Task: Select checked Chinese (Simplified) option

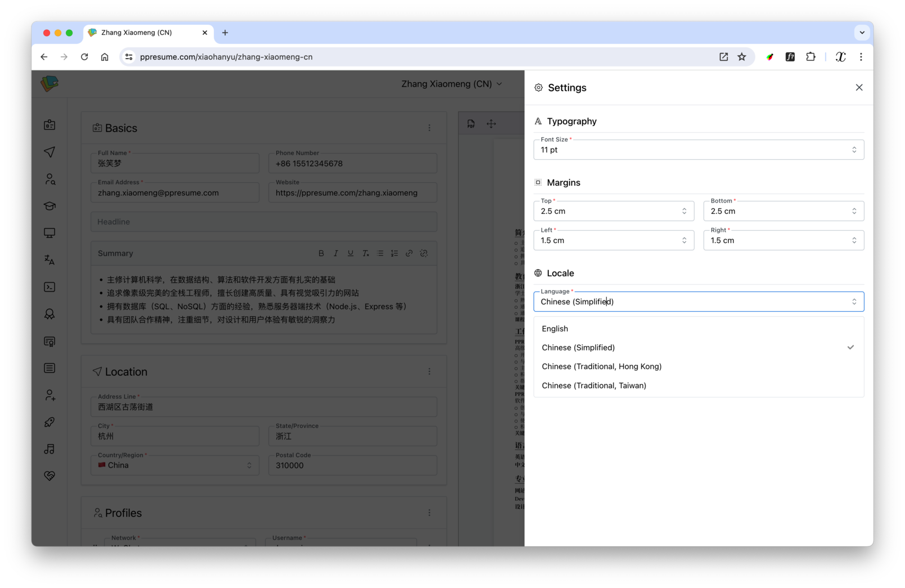Action: (x=578, y=348)
